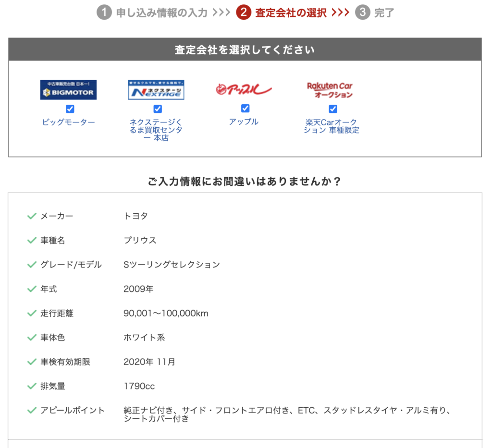Click the 年式 field label
This screenshot has width=492, height=448.
click(49, 289)
